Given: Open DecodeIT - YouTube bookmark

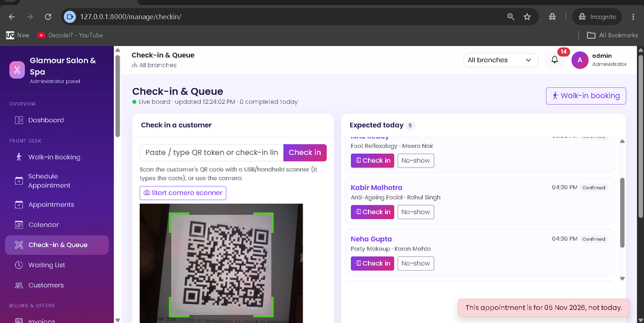Looking at the screenshot, I should (70, 35).
